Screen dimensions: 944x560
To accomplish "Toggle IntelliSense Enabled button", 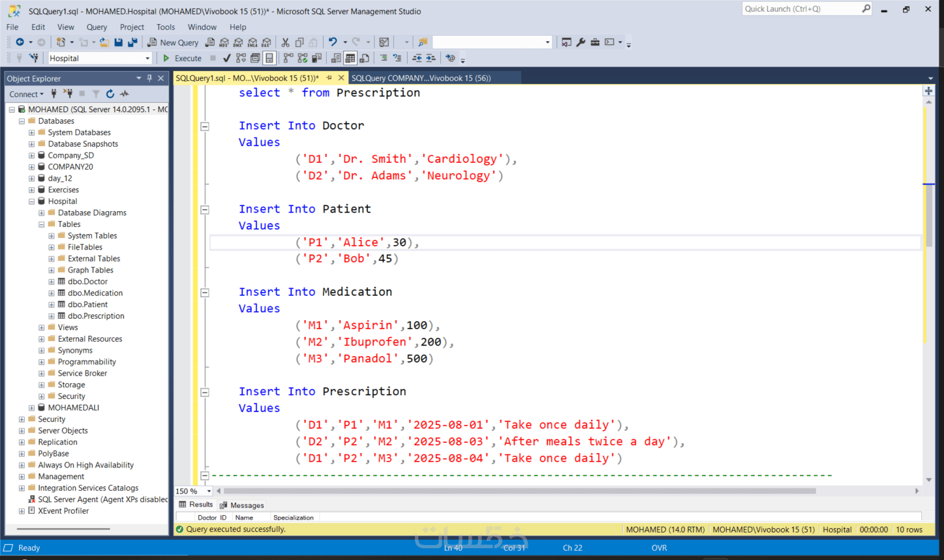I will click(269, 58).
